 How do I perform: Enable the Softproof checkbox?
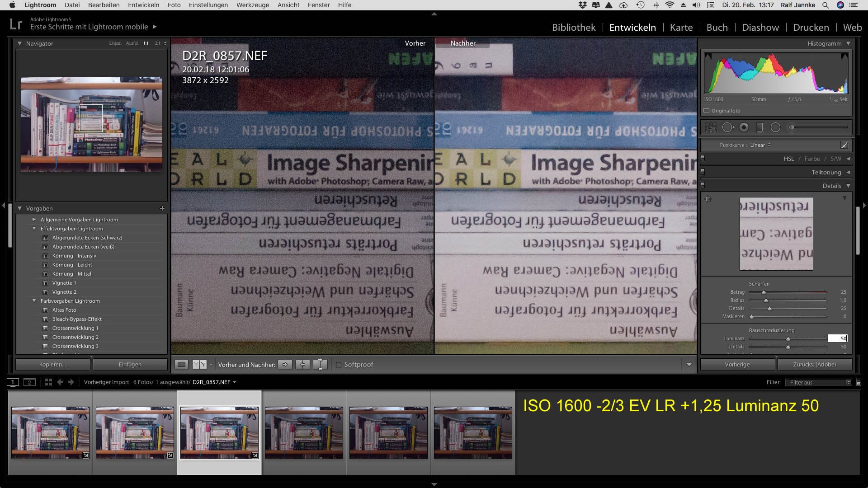click(x=339, y=365)
